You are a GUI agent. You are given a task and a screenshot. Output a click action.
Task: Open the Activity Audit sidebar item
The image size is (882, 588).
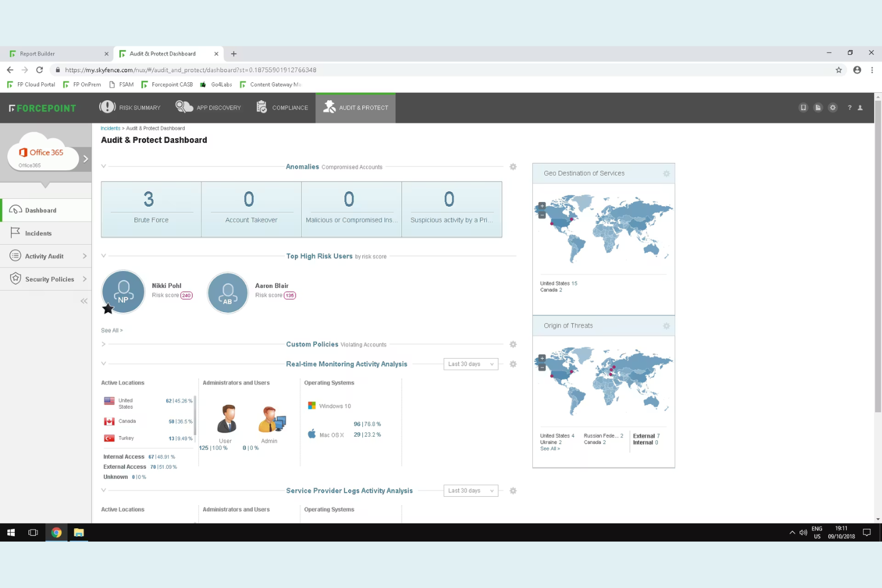tap(44, 256)
